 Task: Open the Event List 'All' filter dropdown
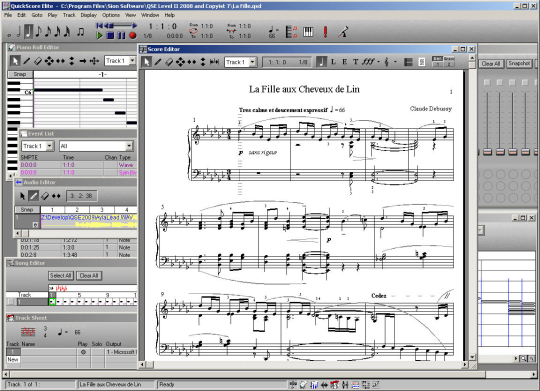coord(129,146)
